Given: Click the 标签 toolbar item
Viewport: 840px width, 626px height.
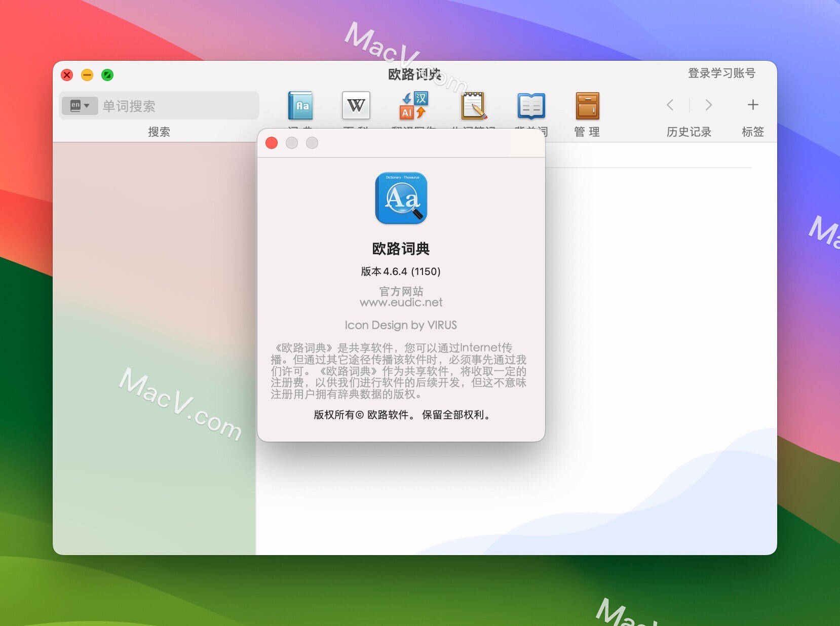Looking at the screenshot, I should (x=753, y=132).
